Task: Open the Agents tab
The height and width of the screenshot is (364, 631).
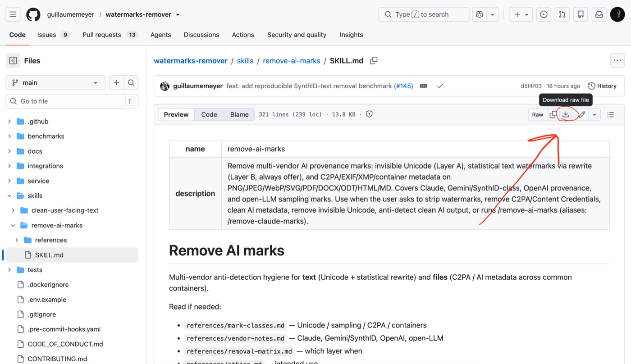Action: [161, 35]
